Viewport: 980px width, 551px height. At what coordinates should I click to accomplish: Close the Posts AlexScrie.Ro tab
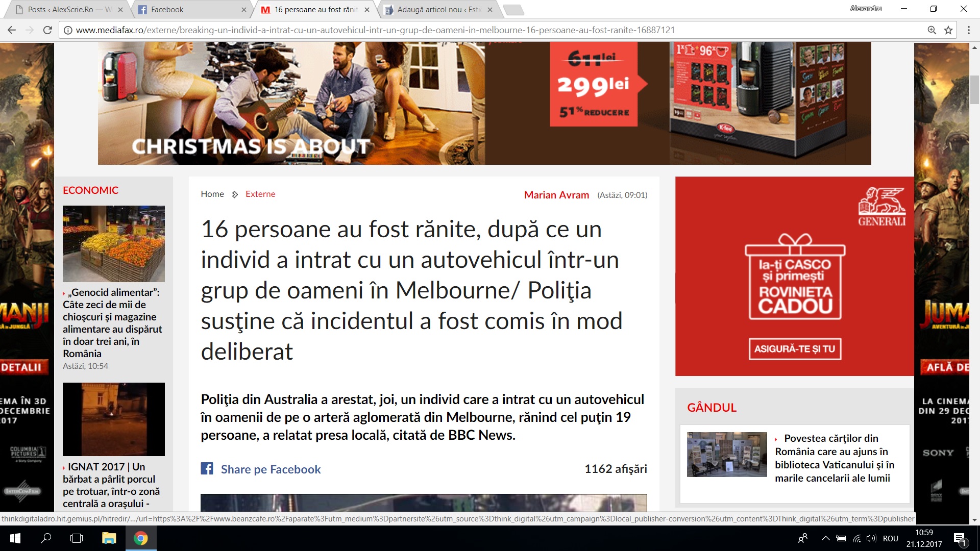tap(120, 10)
